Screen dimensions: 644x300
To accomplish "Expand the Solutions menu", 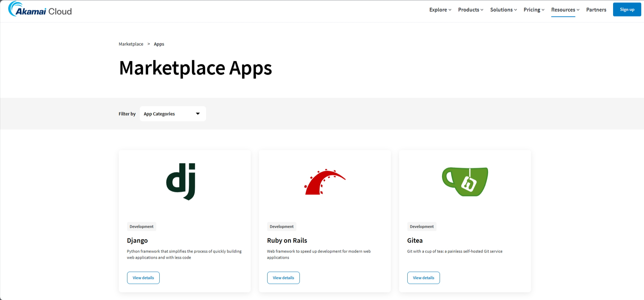I will click(x=504, y=10).
